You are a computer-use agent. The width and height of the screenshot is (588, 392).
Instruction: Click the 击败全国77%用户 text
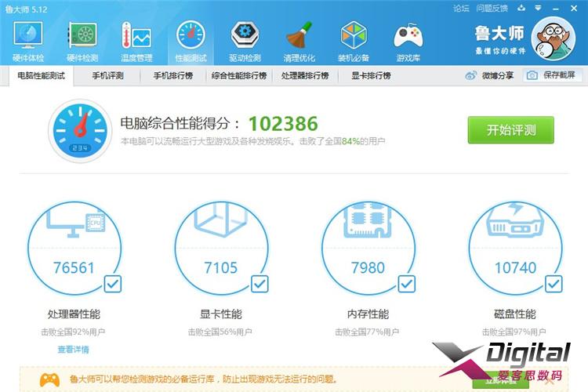pos(367,332)
